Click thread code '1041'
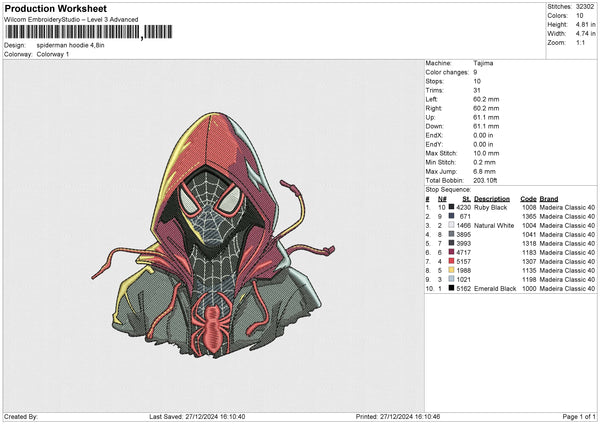 tap(529, 235)
